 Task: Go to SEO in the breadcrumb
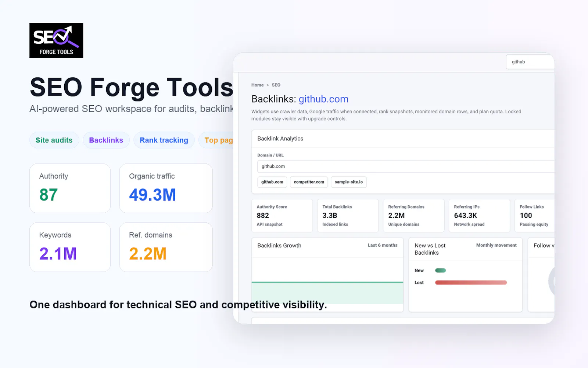276,85
